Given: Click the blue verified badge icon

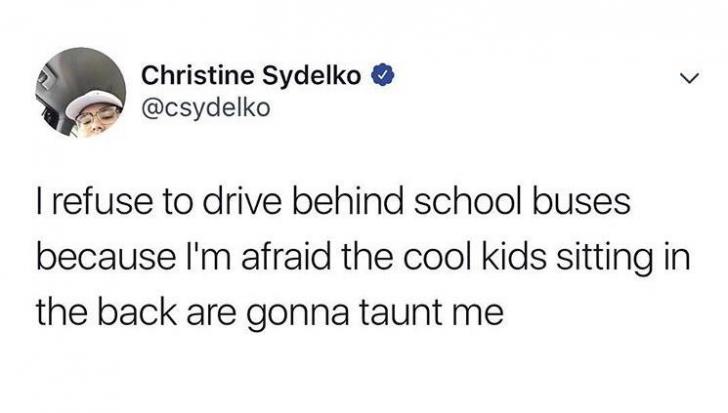Looking at the screenshot, I should (x=383, y=76).
